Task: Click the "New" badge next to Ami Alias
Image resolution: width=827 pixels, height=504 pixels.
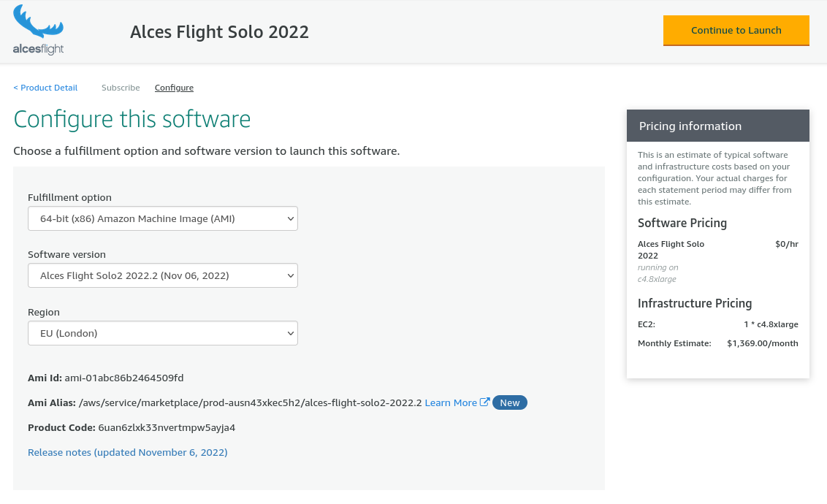Action: [509, 402]
